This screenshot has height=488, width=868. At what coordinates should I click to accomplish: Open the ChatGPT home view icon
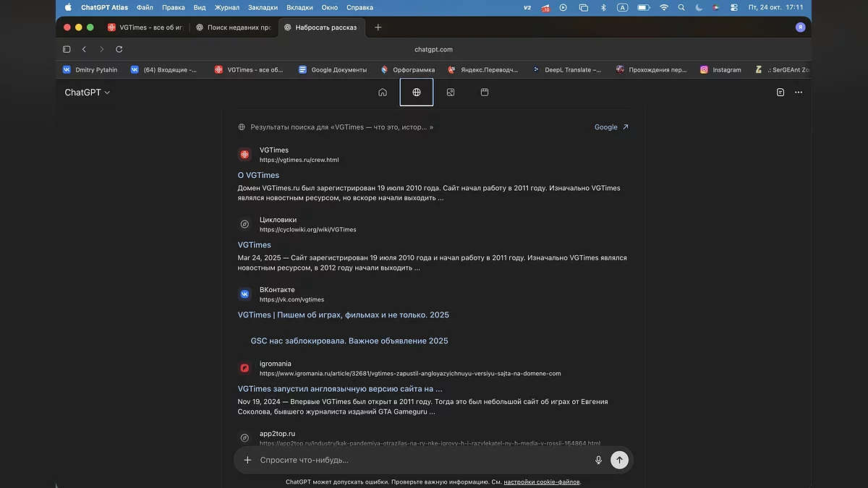pyautogui.click(x=383, y=93)
